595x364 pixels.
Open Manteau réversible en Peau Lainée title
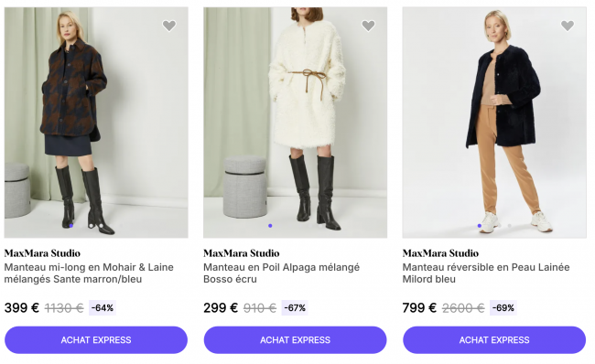tap(486, 273)
